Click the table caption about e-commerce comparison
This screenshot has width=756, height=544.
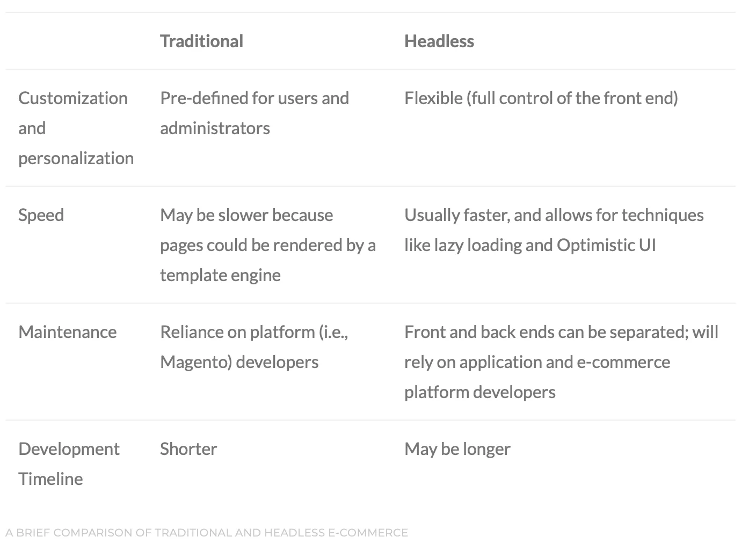tap(207, 533)
